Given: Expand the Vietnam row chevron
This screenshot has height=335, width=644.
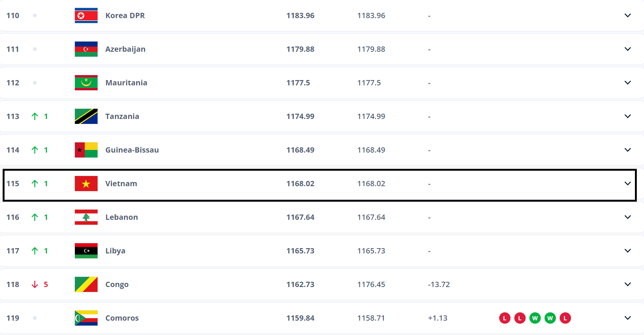Looking at the screenshot, I should [628, 184].
